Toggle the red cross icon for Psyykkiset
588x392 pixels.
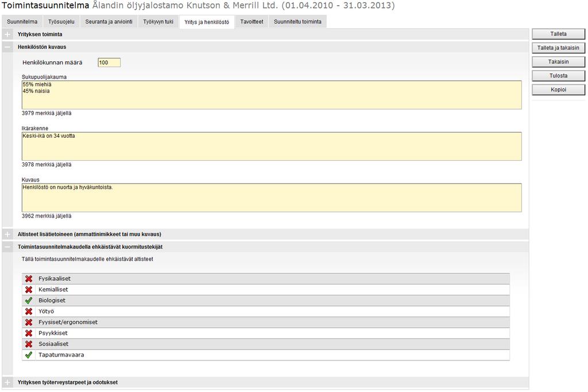pyautogui.click(x=29, y=333)
